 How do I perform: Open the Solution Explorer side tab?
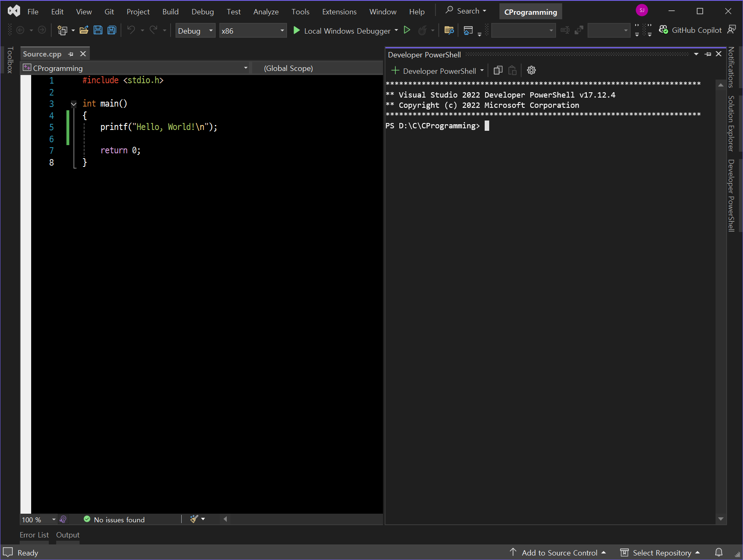click(x=731, y=123)
